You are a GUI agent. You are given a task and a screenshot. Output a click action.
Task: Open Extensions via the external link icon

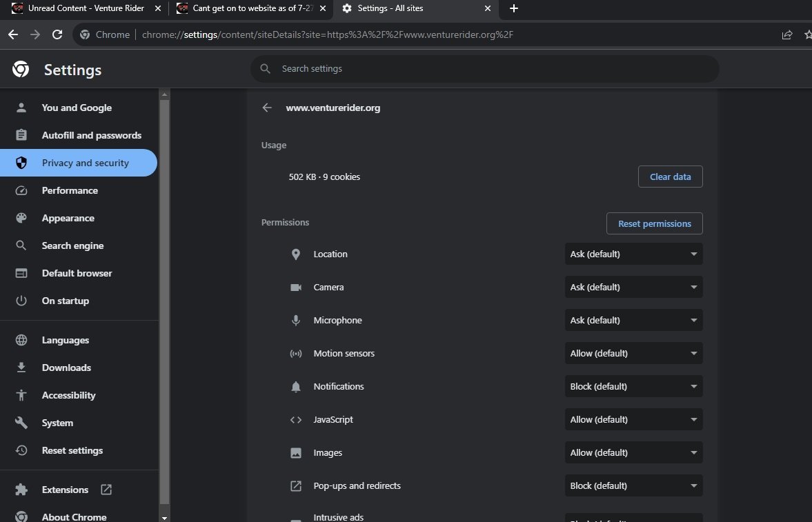pos(106,490)
